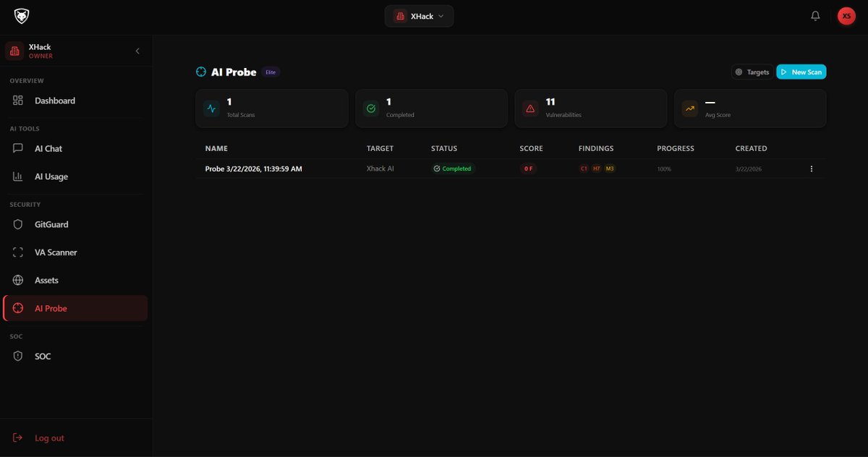The height and width of the screenshot is (457, 868).
Task: Start a New Scan
Action: (x=801, y=72)
